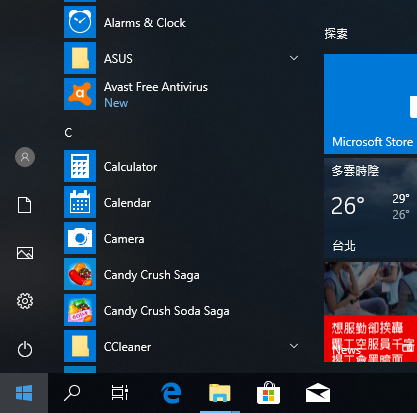This screenshot has height=413, width=417.
Task: Open the Alarms & Clock app icon
Action: click(80, 22)
